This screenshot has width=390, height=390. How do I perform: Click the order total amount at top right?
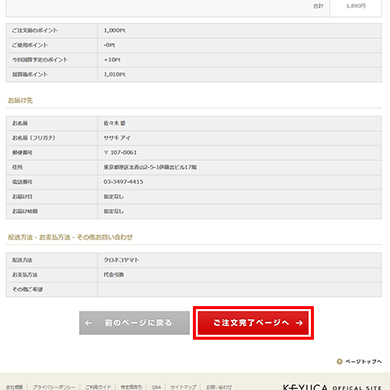(x=356, y=6)
